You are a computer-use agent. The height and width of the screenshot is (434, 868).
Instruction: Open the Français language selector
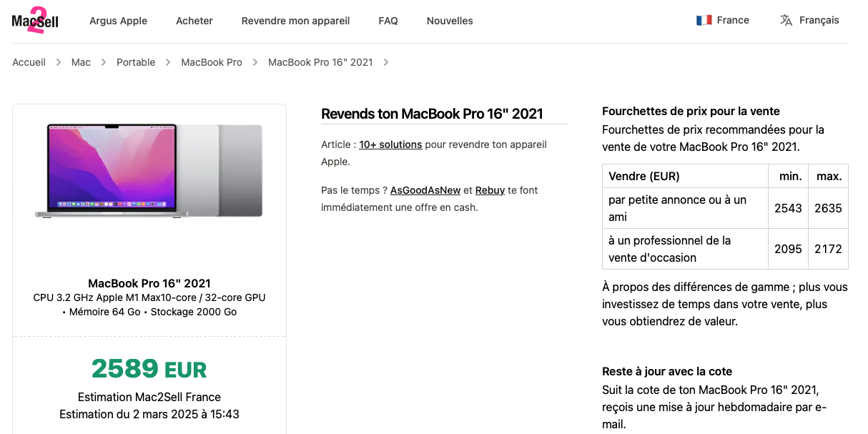[x=809, y=20]
